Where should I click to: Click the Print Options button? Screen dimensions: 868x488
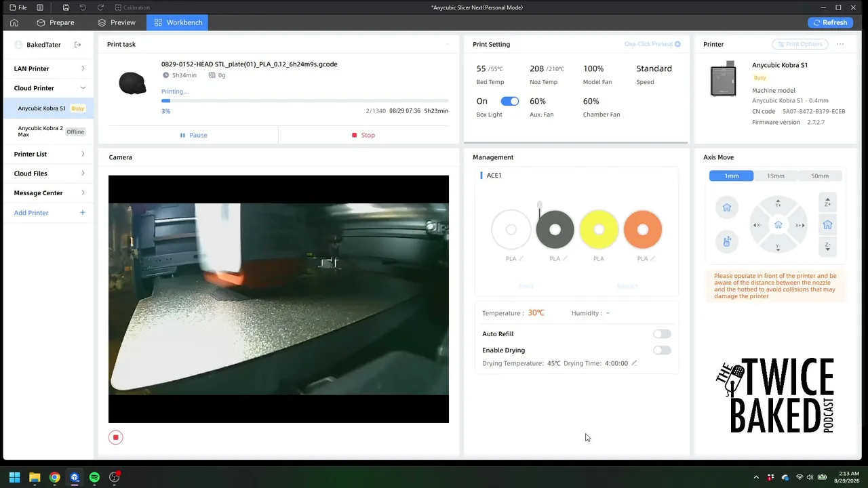tap(800, 44)
